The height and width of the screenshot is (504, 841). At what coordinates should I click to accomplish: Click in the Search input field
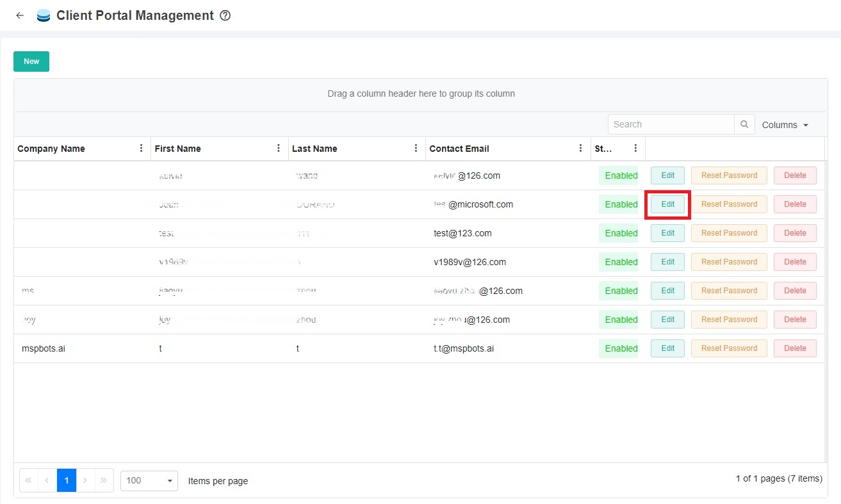click(671, 124)
